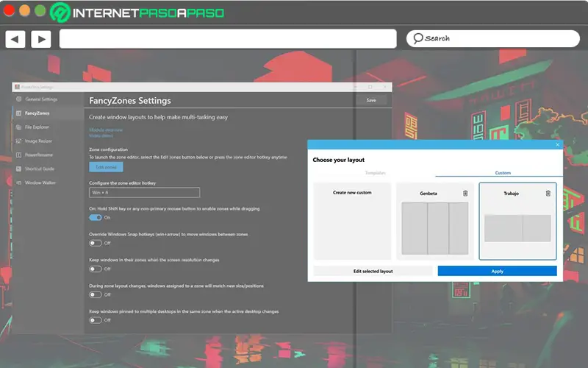The width and height of the screenshot is (588, 368).
Task: Close the Choose your layout dialog
Action: tap(557, 145)
